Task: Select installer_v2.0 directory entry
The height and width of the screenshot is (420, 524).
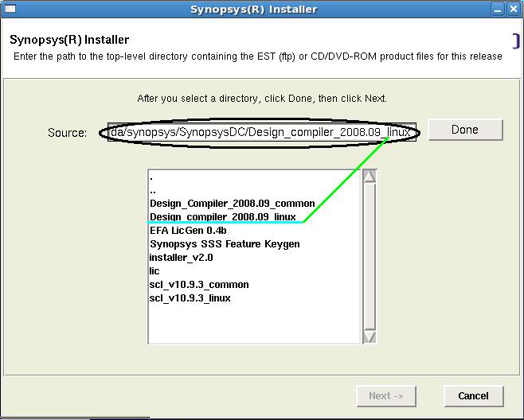Action: tap(181, 258)
